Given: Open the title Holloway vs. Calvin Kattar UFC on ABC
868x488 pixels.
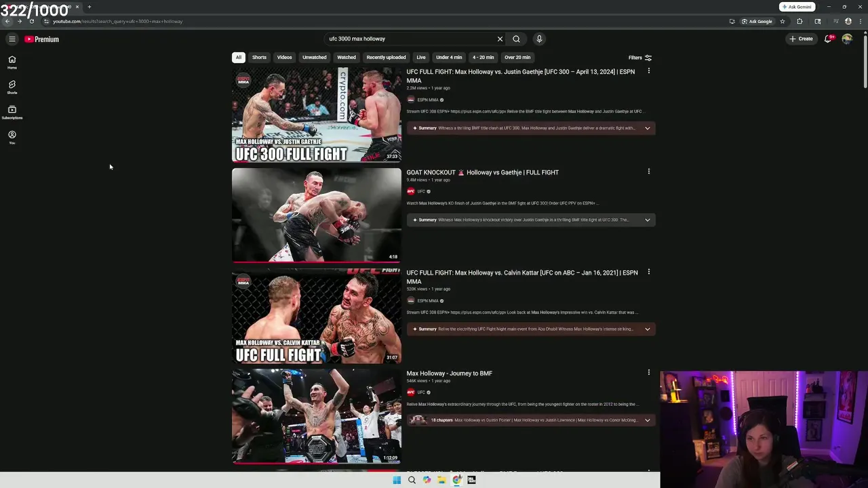Looking at the screenshot, I should [x=522, y=277].
